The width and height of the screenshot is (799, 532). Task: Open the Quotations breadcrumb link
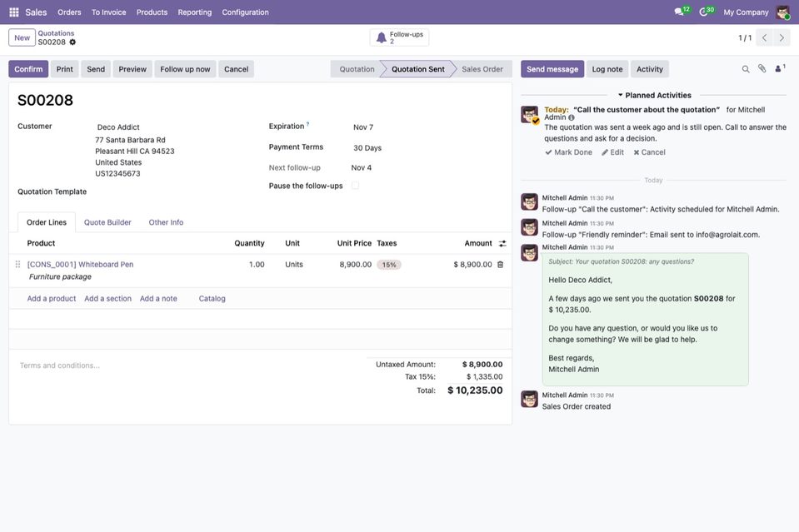(56, 33)
